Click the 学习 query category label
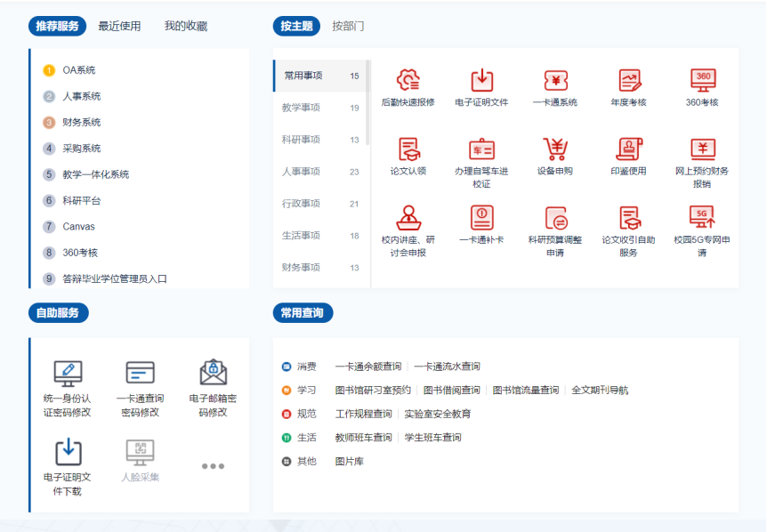The width and height of the screenshot is (767, 532). 307,391
